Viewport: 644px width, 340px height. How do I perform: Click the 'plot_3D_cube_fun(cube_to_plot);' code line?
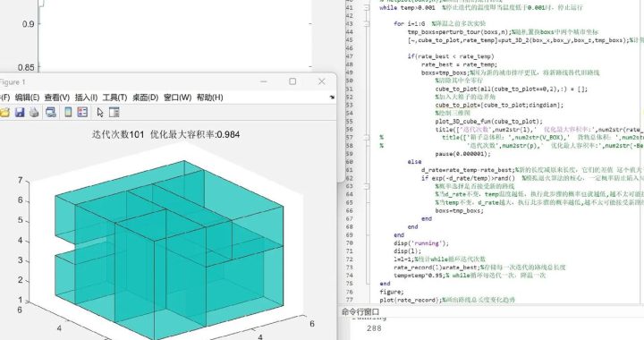coord(488,121)
